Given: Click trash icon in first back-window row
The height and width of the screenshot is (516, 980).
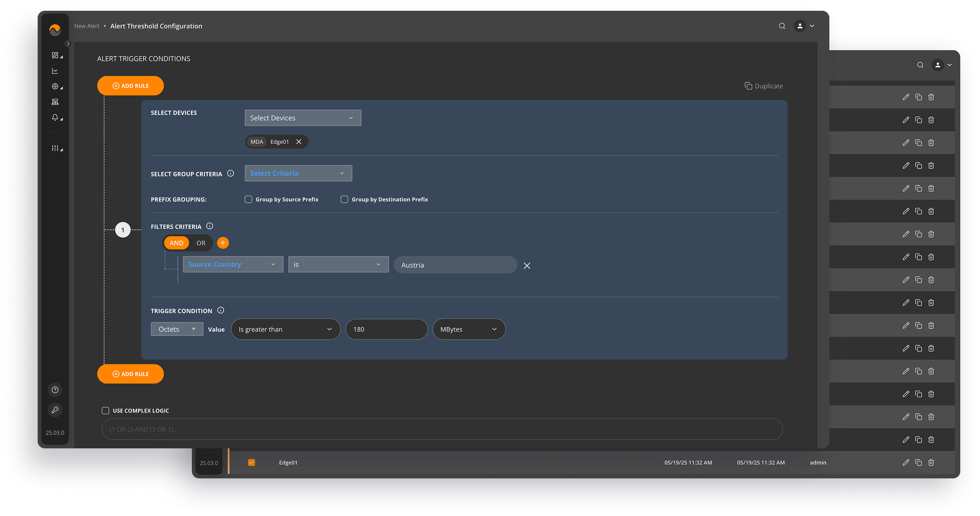Looking at the screenshot, I should pos(931,97).
